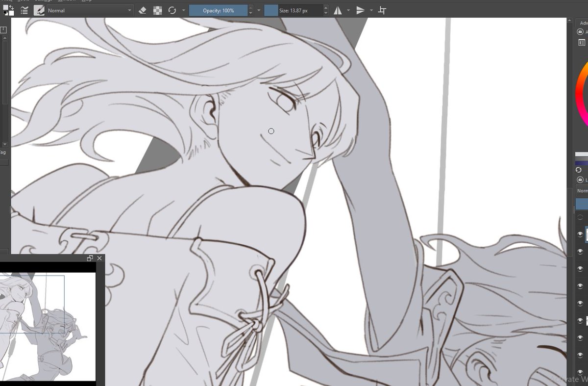Lock the Layers docker
This screenshot has width=588, height=386.
tap(581, 180)
